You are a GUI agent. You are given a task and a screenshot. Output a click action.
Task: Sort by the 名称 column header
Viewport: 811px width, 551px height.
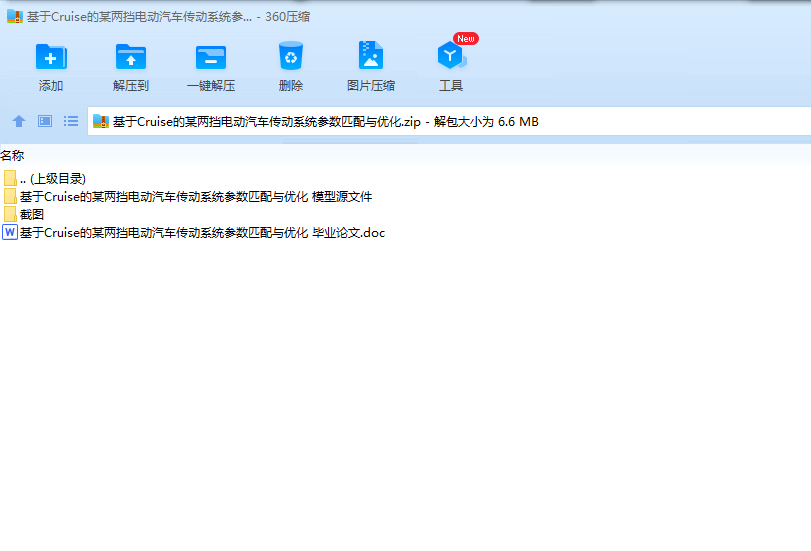(x=12, y=155)
